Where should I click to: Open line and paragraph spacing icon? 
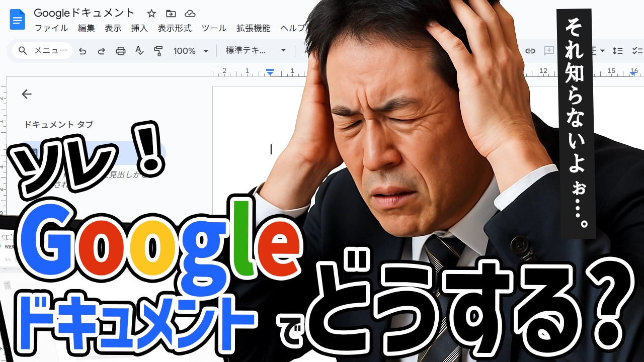coord(617,51)
